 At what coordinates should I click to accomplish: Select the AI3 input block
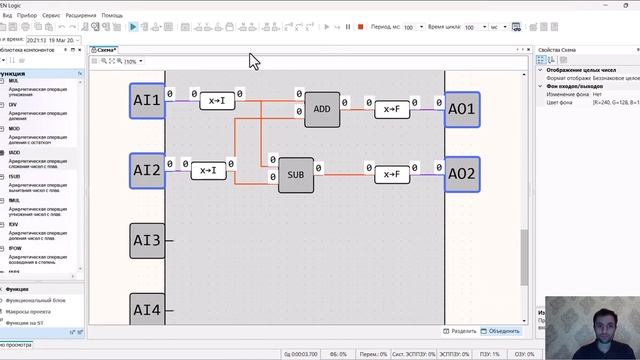147,241
